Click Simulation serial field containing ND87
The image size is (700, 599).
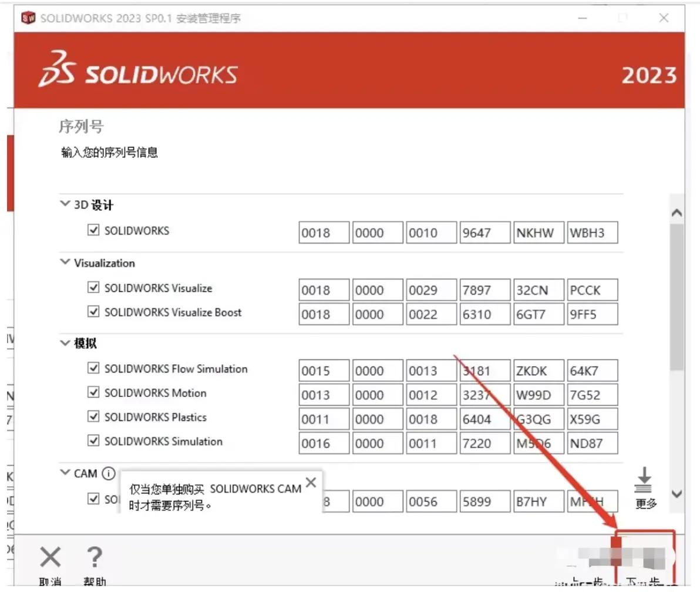tap(593, 443)
